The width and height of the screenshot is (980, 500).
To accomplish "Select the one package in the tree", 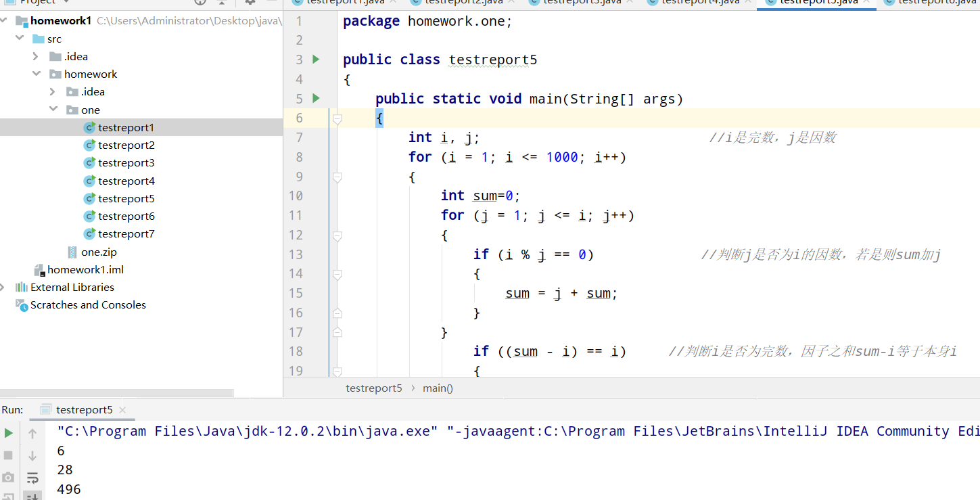I will point(91,110).
